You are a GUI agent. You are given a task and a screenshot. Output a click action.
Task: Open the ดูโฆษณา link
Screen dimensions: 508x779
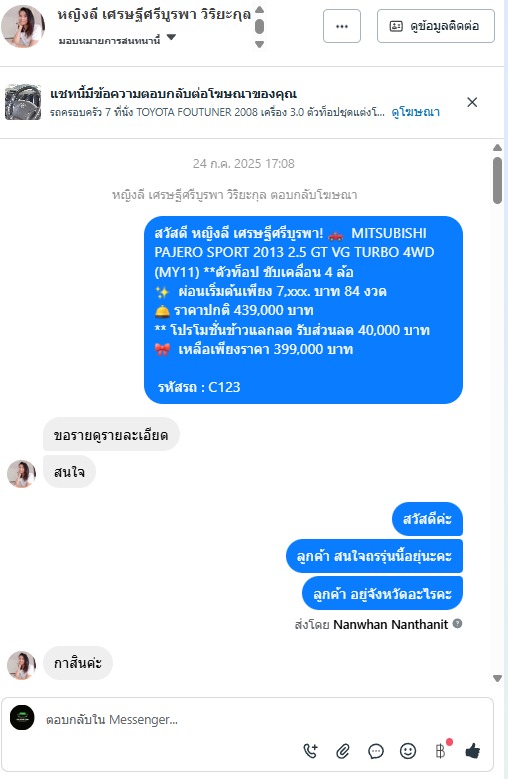point(415,112)
